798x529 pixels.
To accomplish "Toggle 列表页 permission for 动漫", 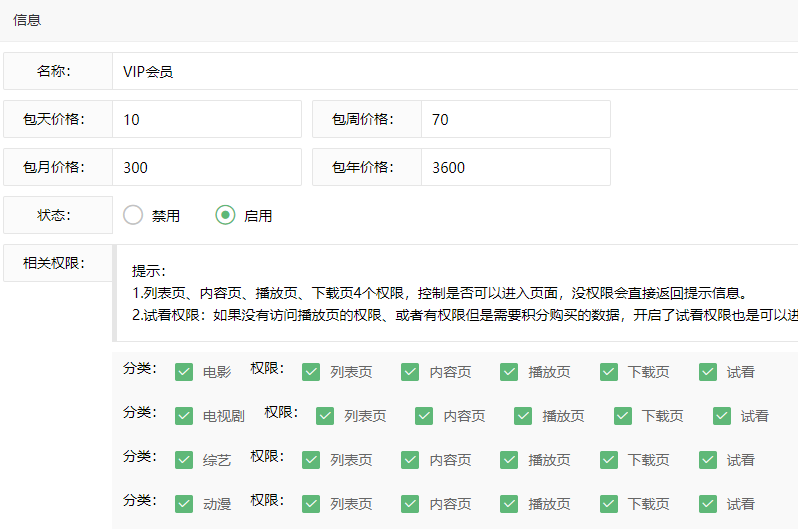I will (312, 504).
